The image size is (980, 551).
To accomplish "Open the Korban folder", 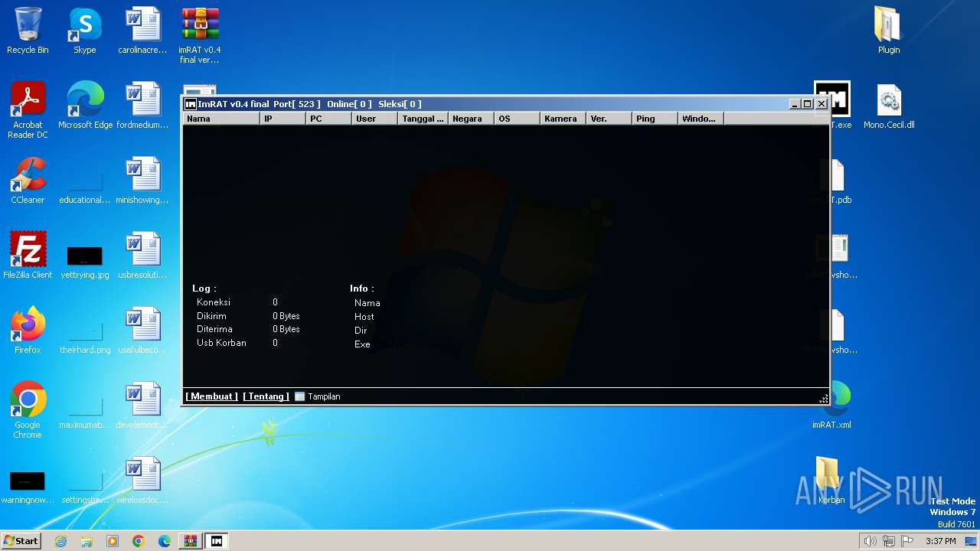I will point(831,481).
